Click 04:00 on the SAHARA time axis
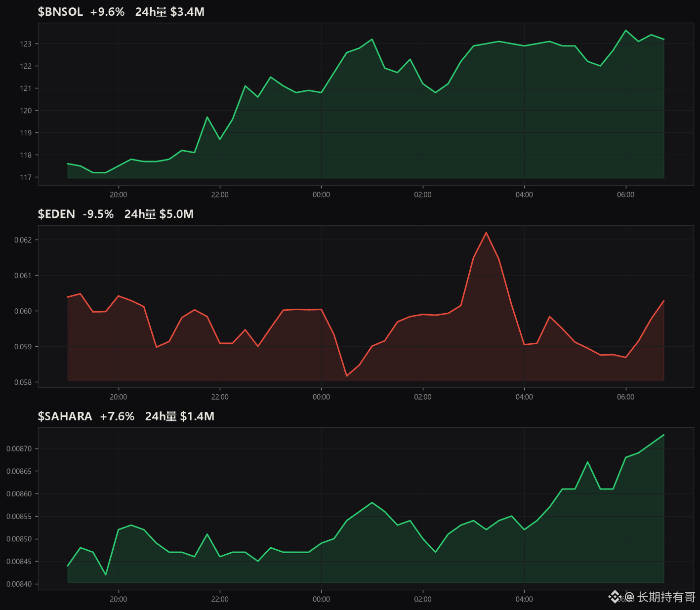Screen dimensions: 700x610 pyautogui.click(x=524, y=599)
